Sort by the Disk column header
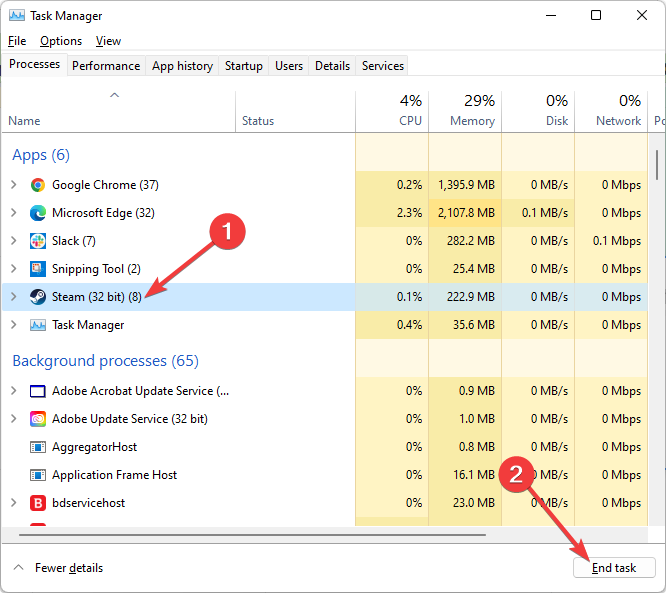Image resolution: width=666 pixels, height=593 pixels. click(x=538, y=110)
